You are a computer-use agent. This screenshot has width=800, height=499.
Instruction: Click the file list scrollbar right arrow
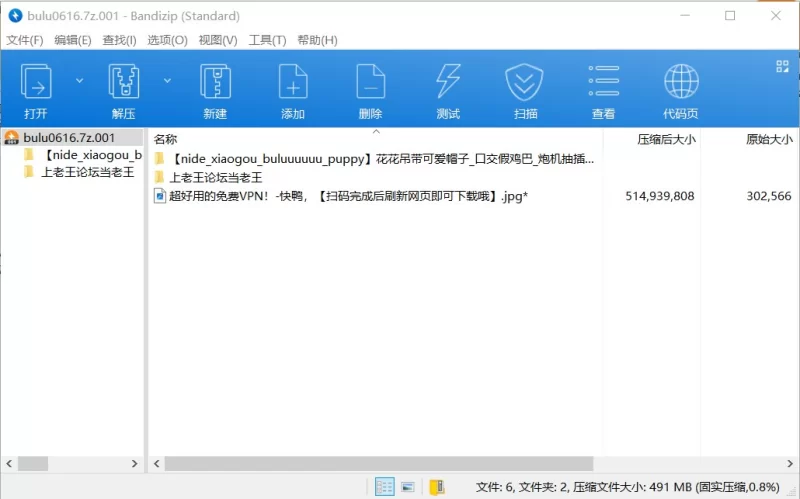pyautogui.click(x=790, y=464)
